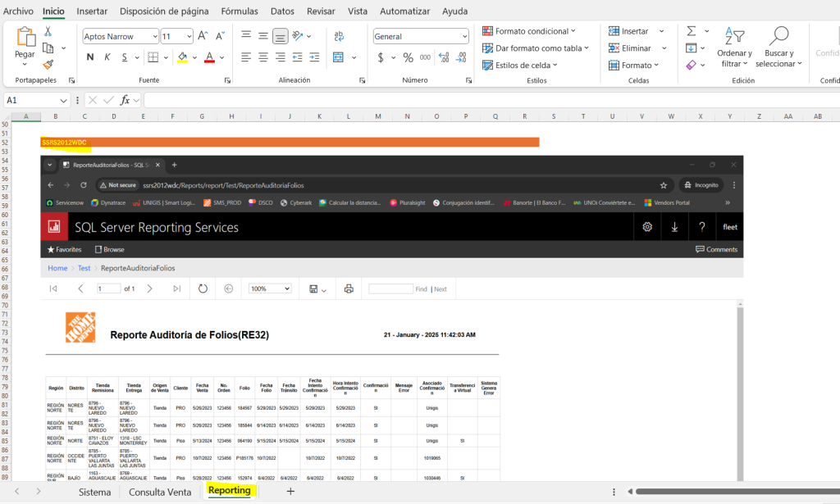Open Formato cells dropdown

[634, 66]
